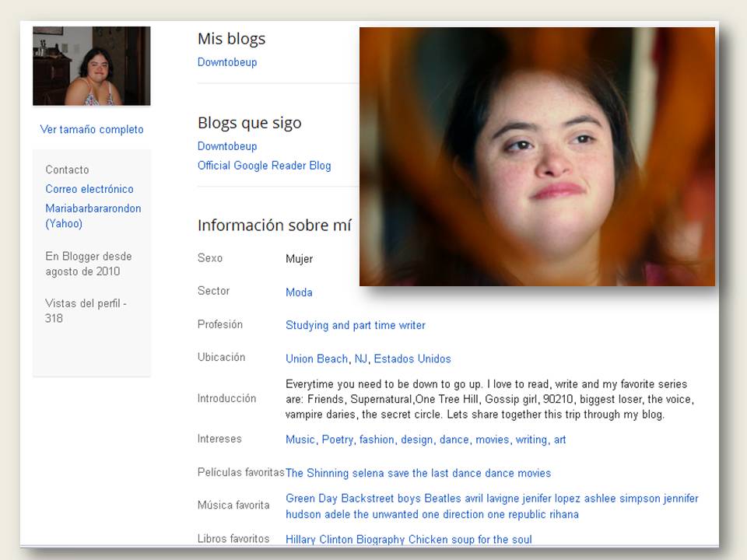747x560 pixels.
Task: Click 'Studying and part time writer' profession
Action: 355,325
